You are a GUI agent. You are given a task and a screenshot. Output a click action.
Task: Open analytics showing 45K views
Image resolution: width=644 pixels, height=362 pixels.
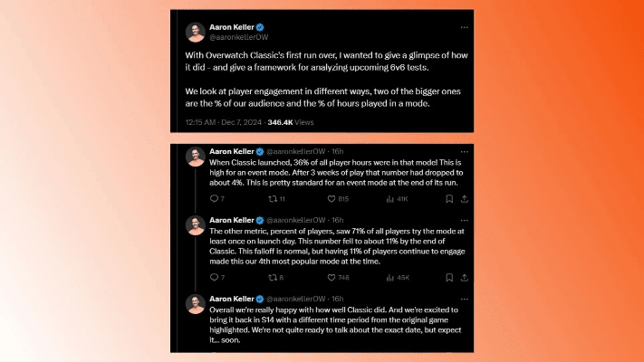coord(397,278)
